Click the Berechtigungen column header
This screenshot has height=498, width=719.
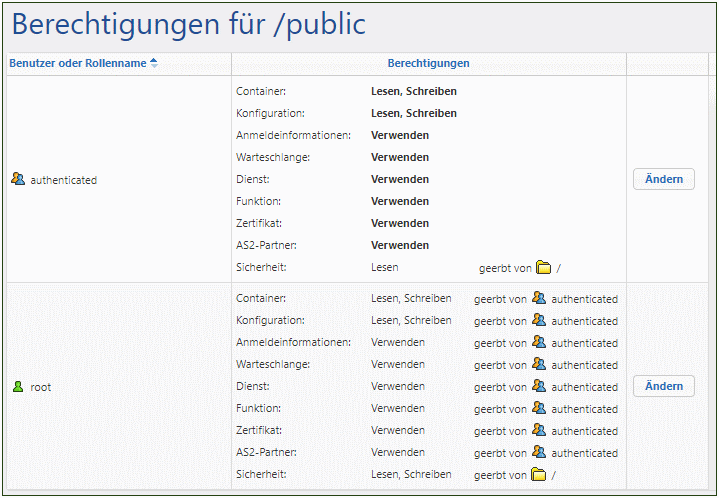tap(428, 63)
